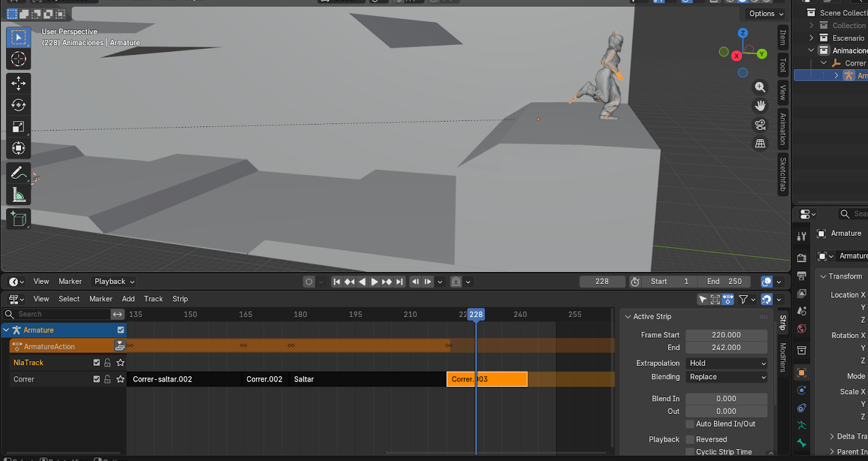
Task: Click the Add Cube tool icon
Action: (x=19, y=218)
